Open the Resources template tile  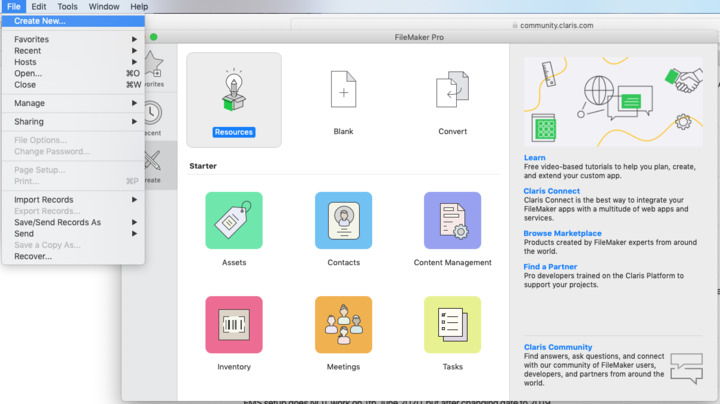(x=234, y=100)
